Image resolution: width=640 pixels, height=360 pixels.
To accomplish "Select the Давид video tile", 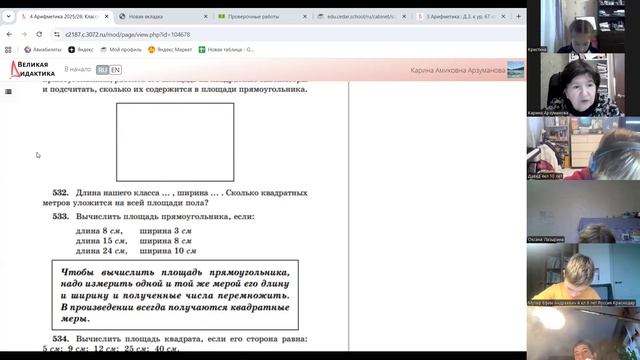I will click(x=583, y=149).
